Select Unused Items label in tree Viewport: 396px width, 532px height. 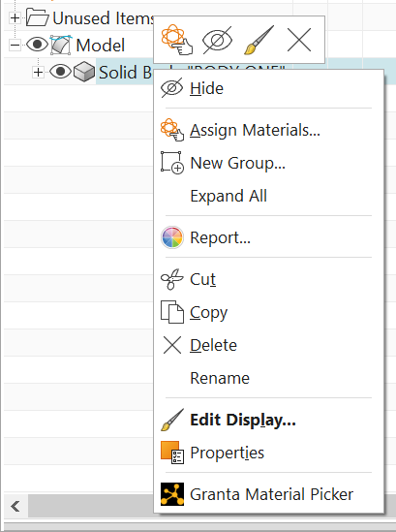[x=103, y=18]
